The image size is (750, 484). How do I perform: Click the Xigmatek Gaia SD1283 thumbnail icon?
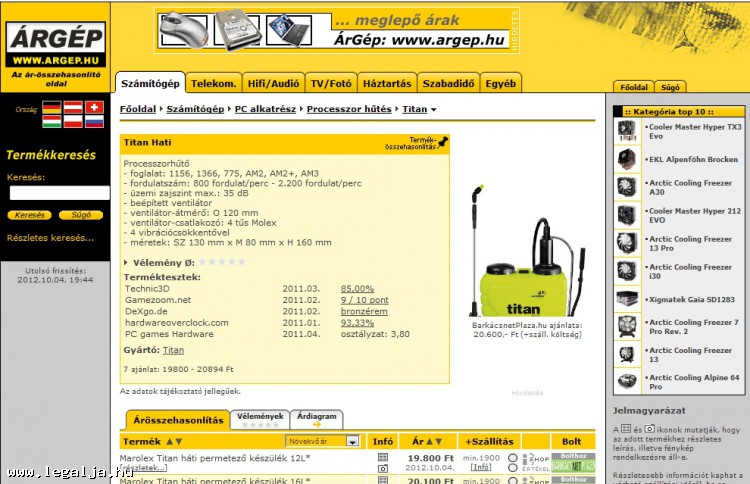[x=627, y=299]
